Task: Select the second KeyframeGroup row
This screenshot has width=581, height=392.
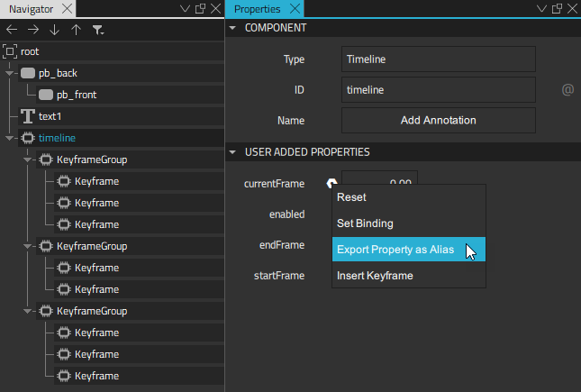Action: (130, 246)
